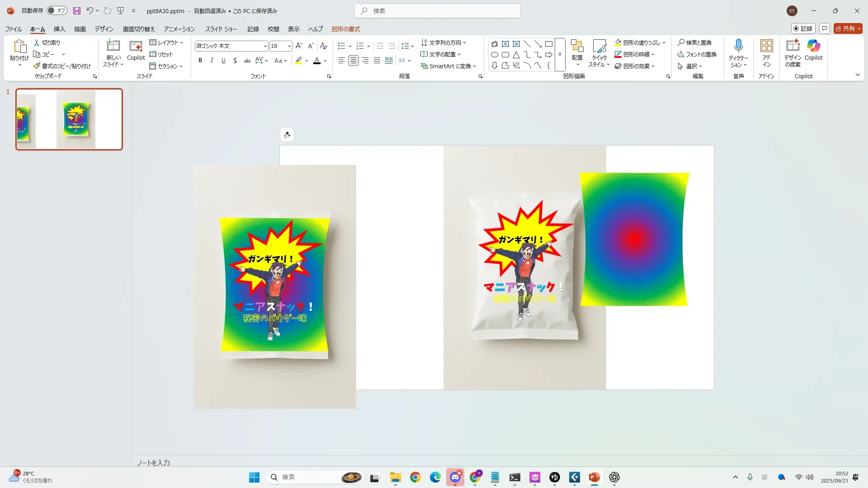Click the Dictation microphone icon
Viewport: 868px width, 488px height.
click(x=738, y=46)
